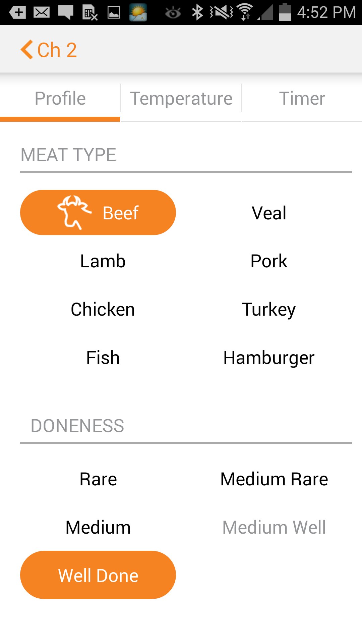Tap the Well Done doneness button
Screen dimensions: 362x644
(98, 575)
